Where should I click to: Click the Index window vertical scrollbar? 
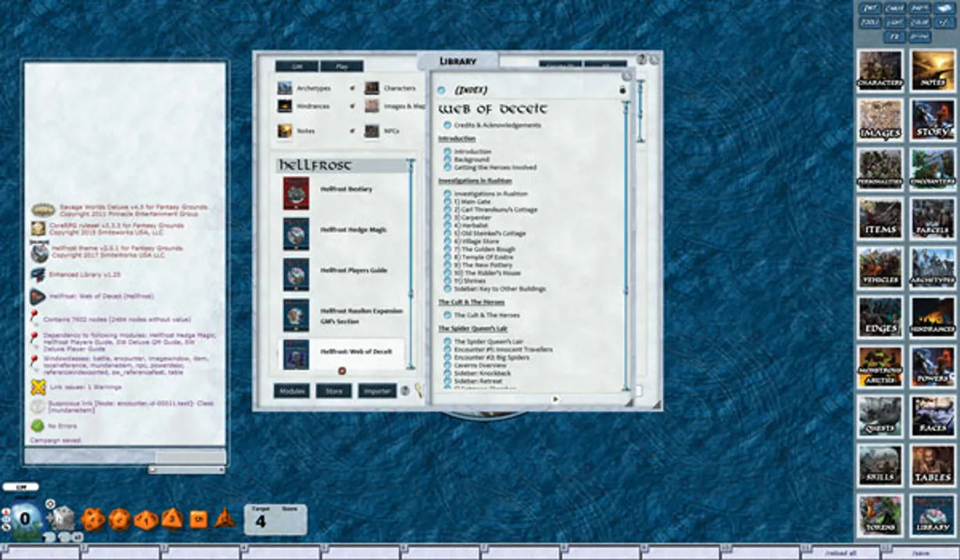click(x=625, y=245)
